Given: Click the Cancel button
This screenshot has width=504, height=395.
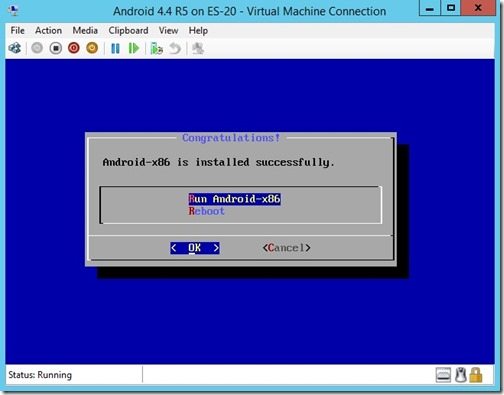Looking at the screenshot, I should point(286,248).
